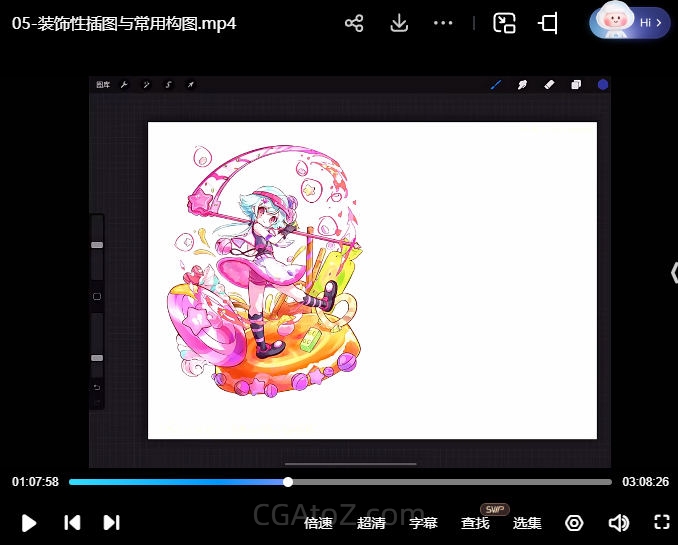Toggle fullscreen mode
The image size is (678, 545).
tap(661, 522)
